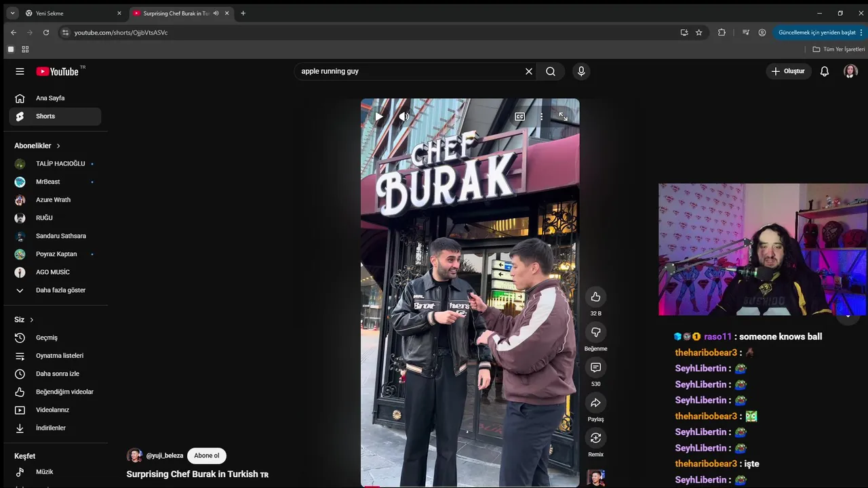The width and height of the screenshot is (868, 488).
Task: Select Shorts in the sidebar
Action: 55,117
